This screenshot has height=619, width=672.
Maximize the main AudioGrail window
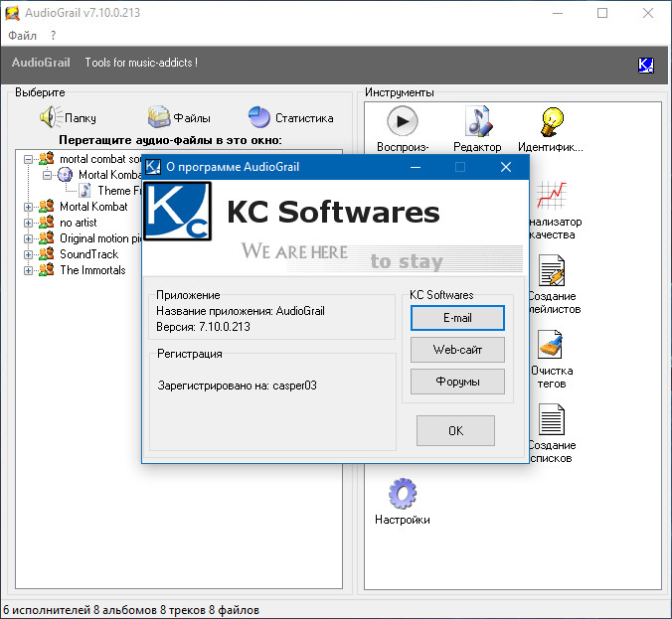tap(602, 13)
